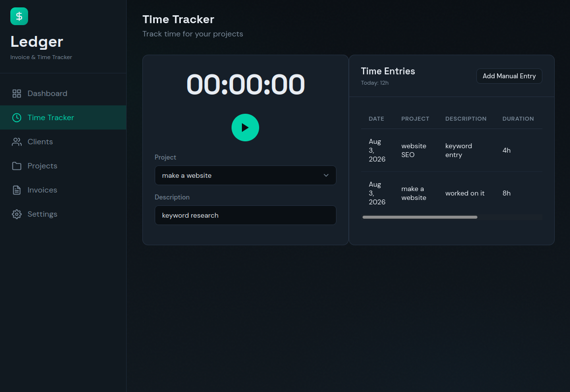
Task: Open the Clients section
Action: (63, 142)
